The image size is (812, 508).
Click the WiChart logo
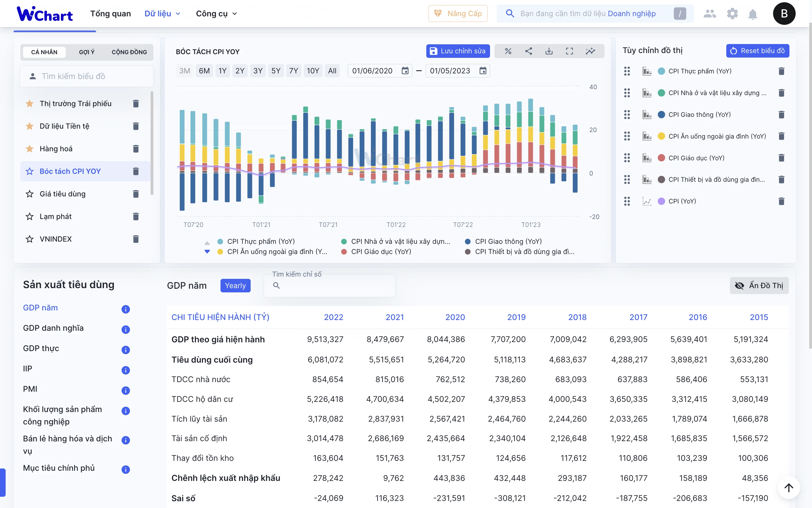pos(45,14)
